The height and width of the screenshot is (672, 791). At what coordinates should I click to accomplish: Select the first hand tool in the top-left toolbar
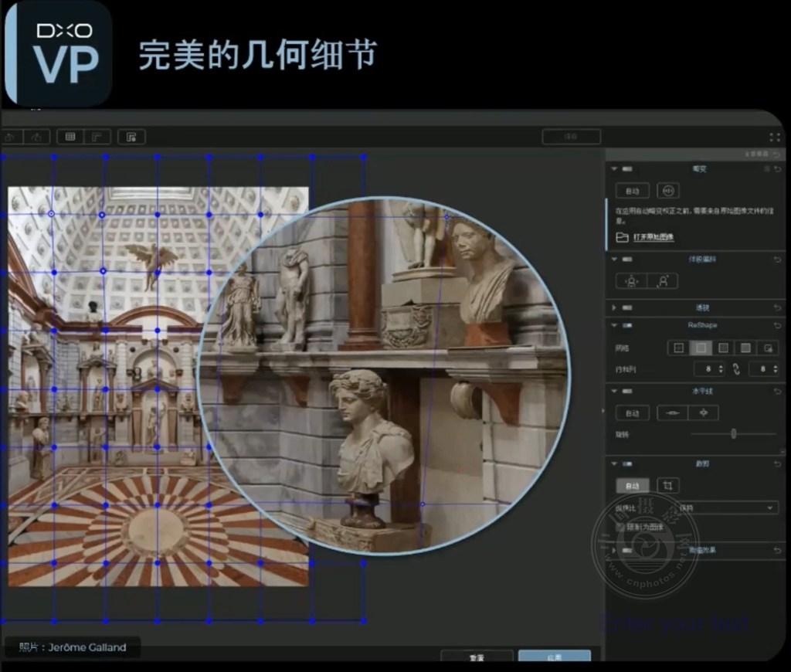9,137
